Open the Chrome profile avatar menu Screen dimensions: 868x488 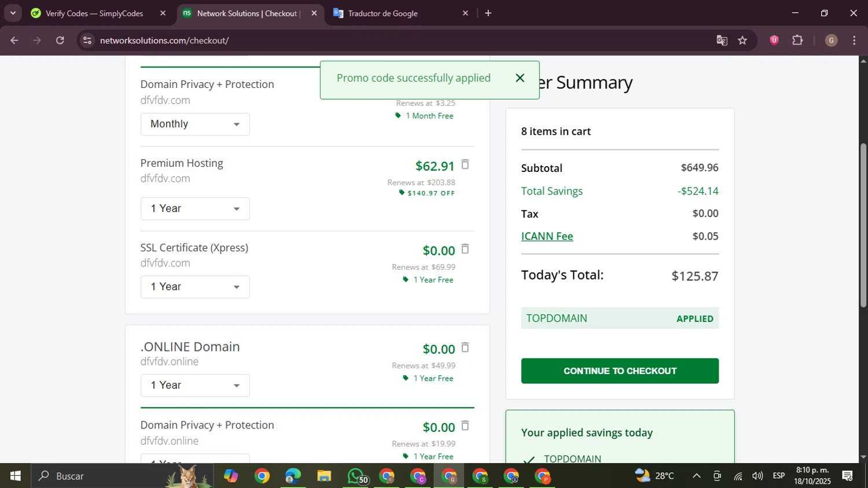tap(831, 40)
